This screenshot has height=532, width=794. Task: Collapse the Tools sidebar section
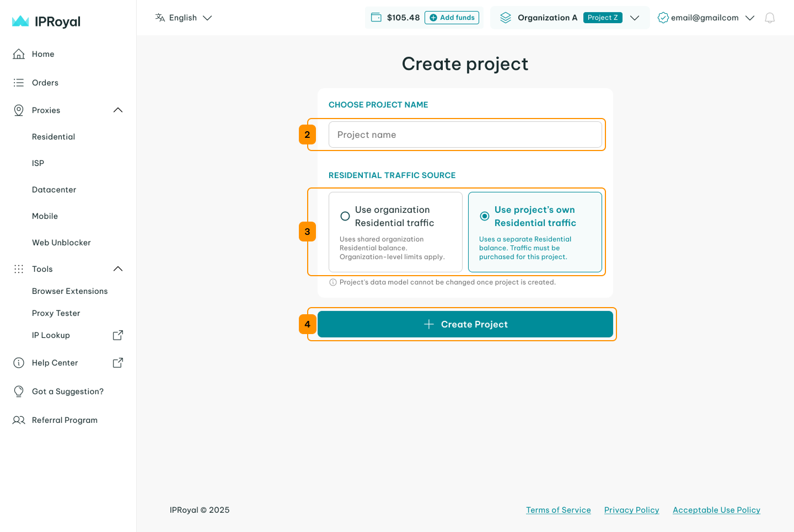pyautogui.click(x=117, y=269)
